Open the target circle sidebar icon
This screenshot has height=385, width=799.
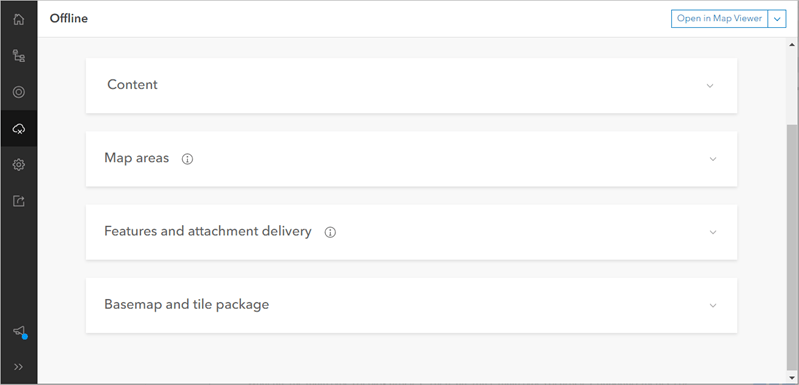tap(19, 92)
